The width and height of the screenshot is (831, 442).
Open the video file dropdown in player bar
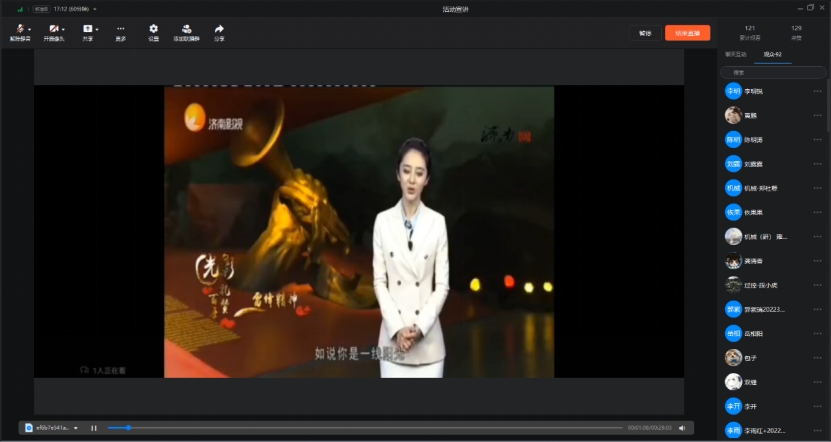click(75, 428)
